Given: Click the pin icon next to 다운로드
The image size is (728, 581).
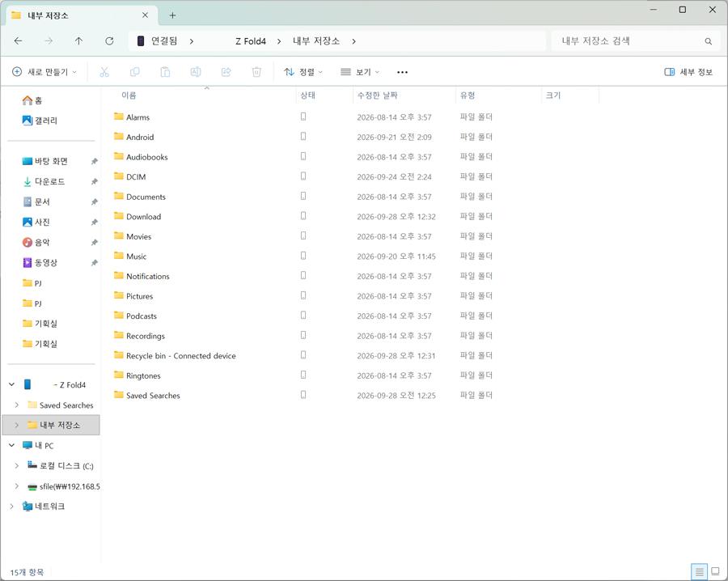Looking at the screenshot, I should pos(95,181).
